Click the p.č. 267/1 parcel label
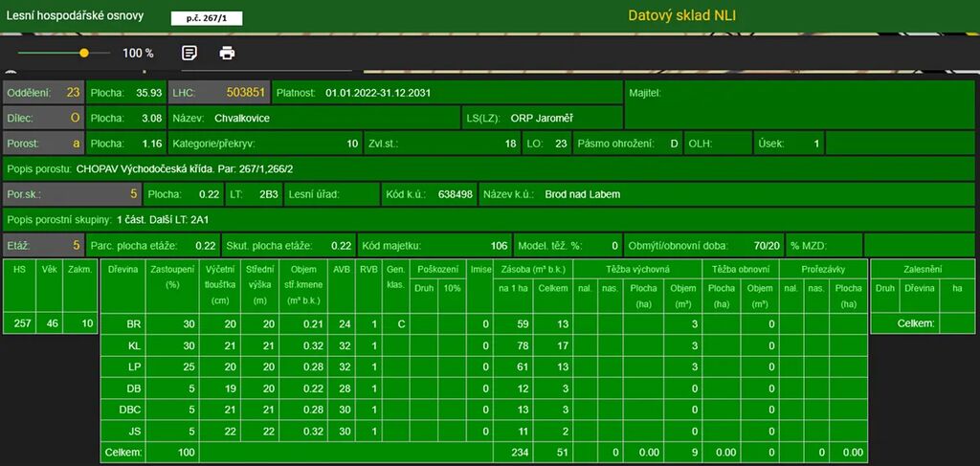 207,18
